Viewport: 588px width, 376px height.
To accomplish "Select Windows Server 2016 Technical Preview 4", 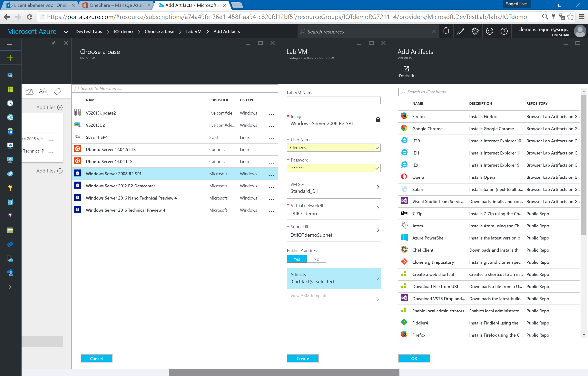I will click(x=175, y=210).
